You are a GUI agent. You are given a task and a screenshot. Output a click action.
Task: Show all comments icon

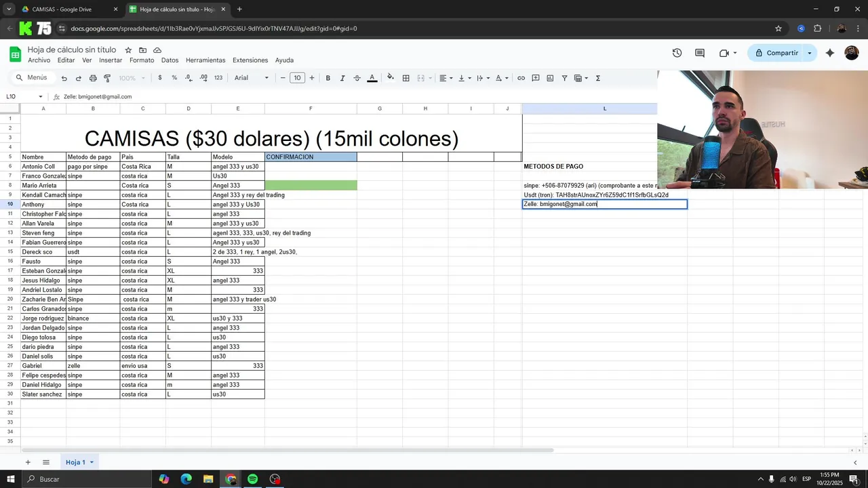point(700,53)
